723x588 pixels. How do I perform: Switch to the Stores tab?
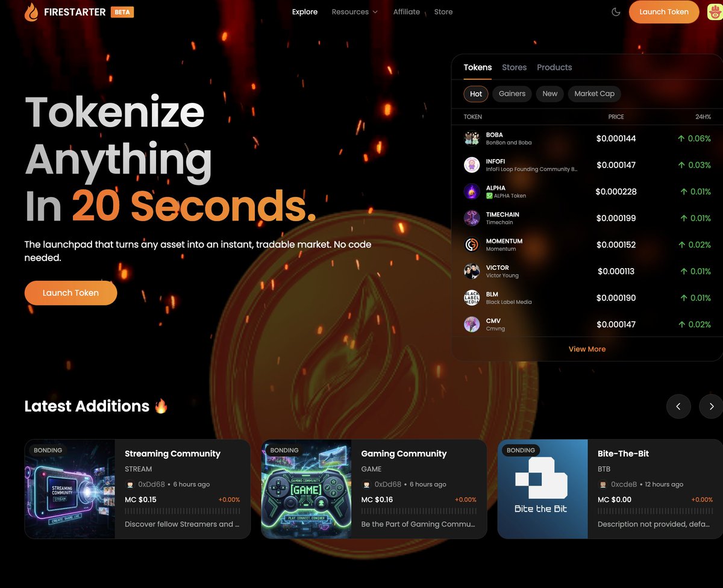click(x=515, y=67)
